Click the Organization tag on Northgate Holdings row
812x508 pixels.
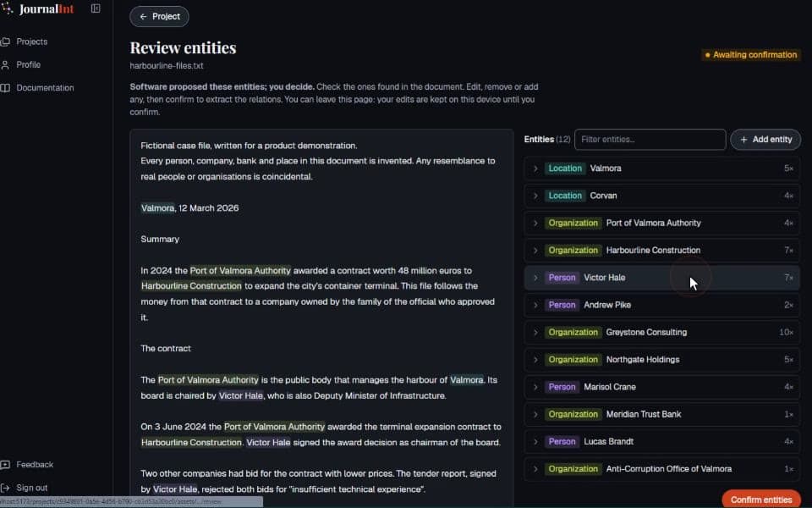click(573, 360)
